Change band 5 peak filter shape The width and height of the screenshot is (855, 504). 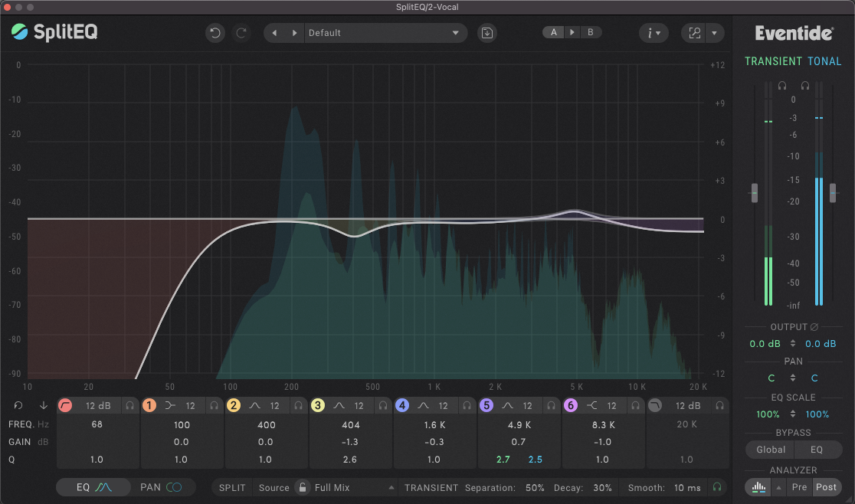tap(508, 405)
